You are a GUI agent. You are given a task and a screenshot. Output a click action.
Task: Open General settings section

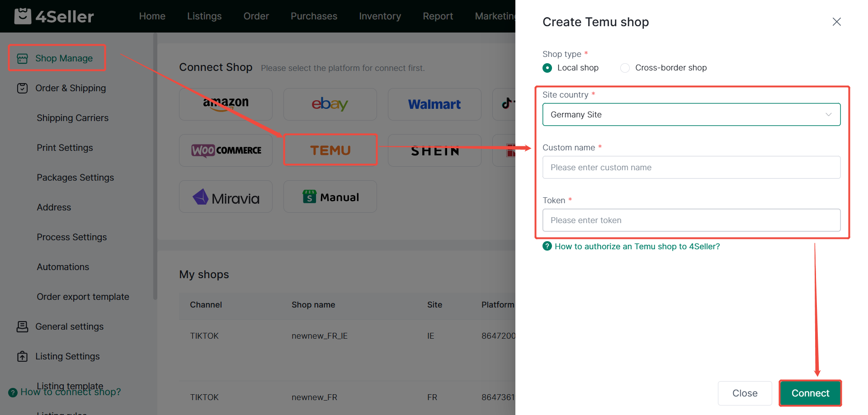tap(69, 326)
